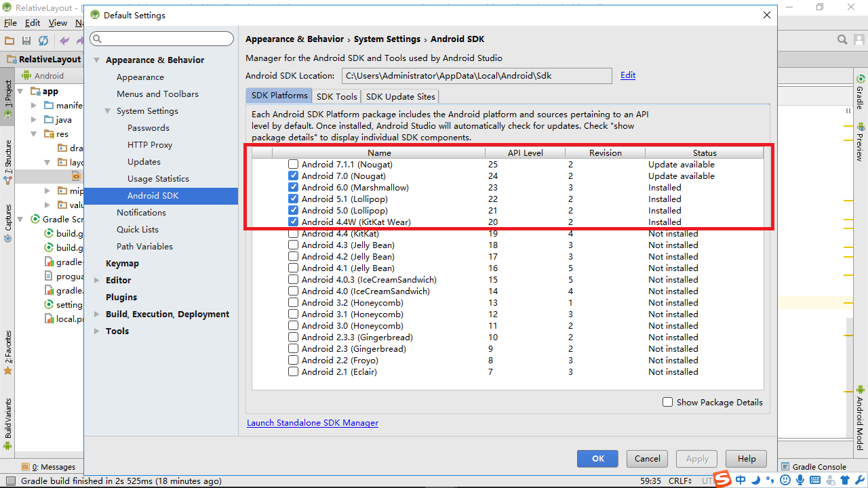Click the search magnifier icon at top right
Screen dimensions: 868x488
(x=842, y=40)
